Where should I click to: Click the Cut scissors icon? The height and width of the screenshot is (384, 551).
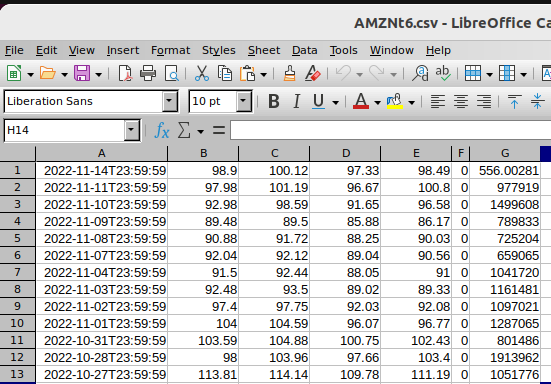pyautogui.click(x=201, y=74)
